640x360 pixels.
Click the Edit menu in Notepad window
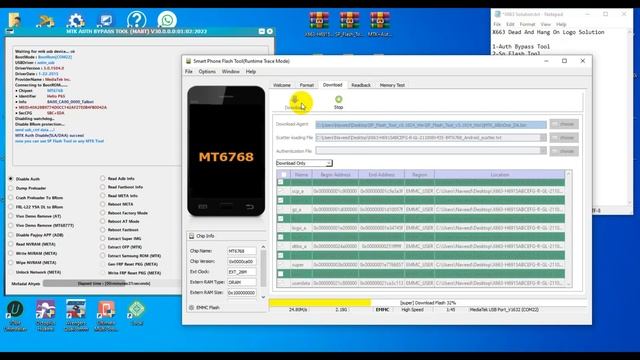[510, 24]
